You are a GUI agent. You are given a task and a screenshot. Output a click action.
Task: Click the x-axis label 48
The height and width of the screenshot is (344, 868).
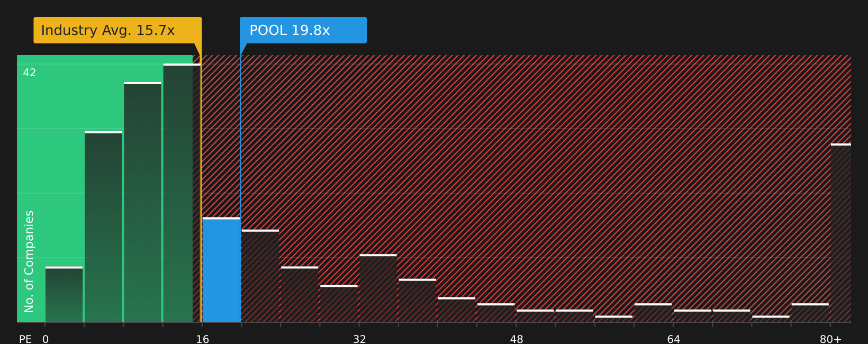[517, 339]
